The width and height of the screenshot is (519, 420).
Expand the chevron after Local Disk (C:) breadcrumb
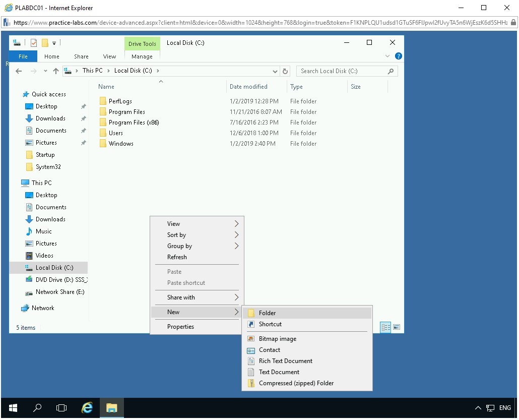[158, 71]
